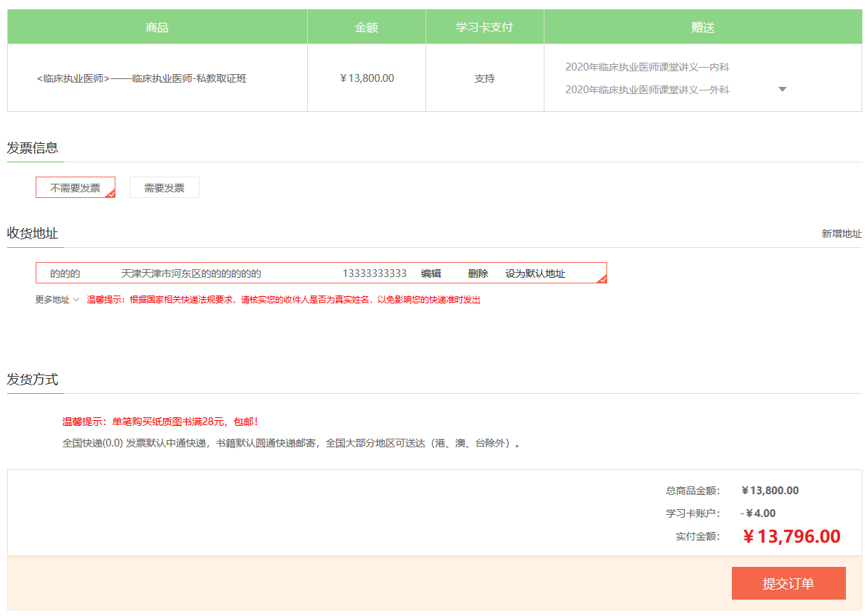
Task: Click the ¥13,796.00 payable total
Action: pos(791,537)
